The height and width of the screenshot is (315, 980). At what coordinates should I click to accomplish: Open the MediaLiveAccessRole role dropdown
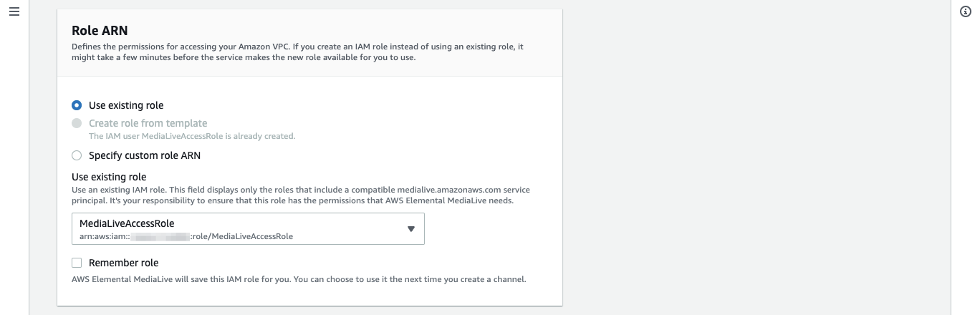coord(248,228)
